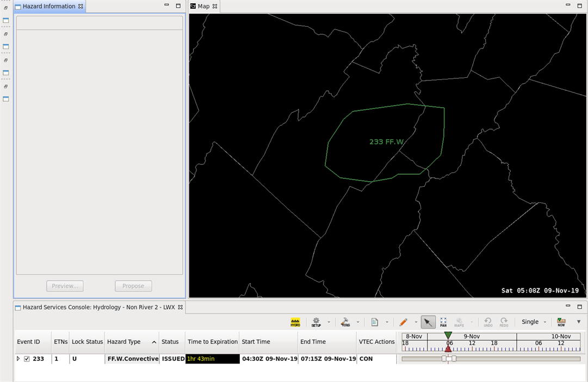Click the NOW current-time icon
The image size is (588, 382).
[x=561, y=322]
